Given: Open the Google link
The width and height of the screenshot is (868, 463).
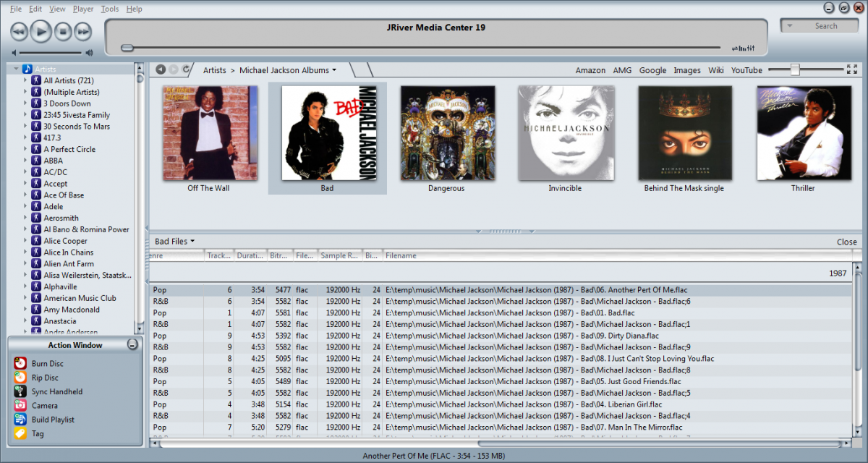Looking at the screenshot, I should [x=652, y=70].
